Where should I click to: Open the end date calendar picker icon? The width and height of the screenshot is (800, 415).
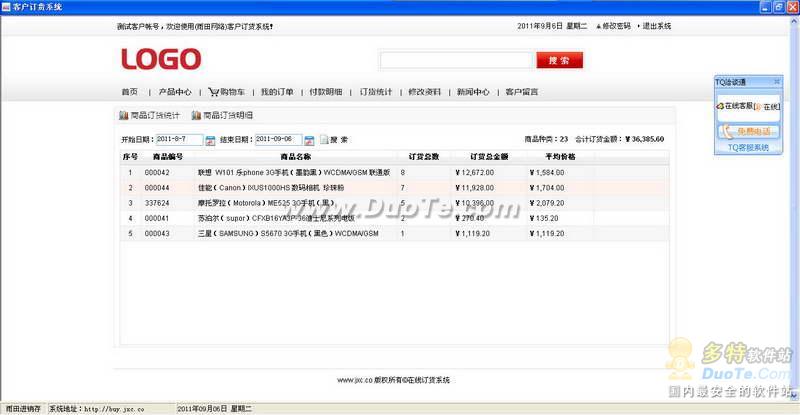[x=309, y=140]
